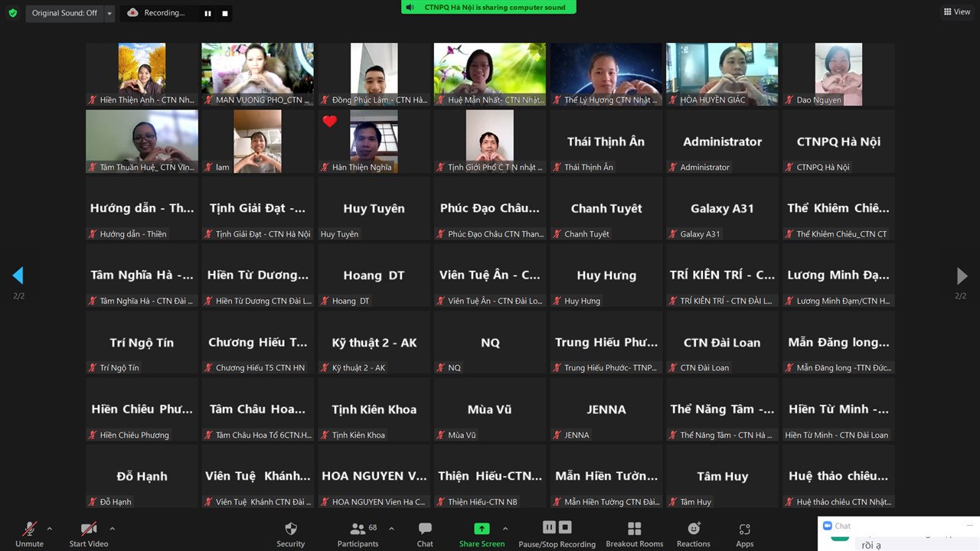Click the NQ participant tile
The image size is (980, 551).
490,342
